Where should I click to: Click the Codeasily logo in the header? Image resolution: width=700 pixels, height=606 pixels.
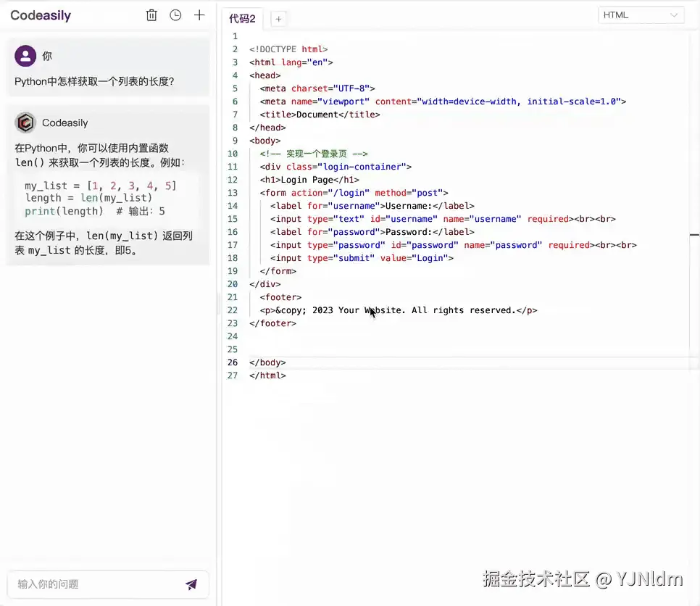point(40,14)
